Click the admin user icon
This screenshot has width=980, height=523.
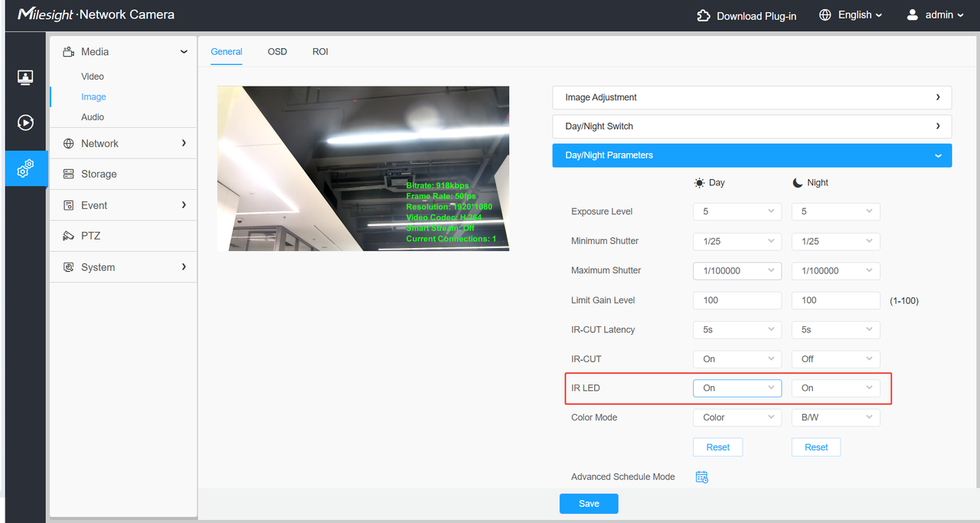pyautogui.click(x=912, y=15)
